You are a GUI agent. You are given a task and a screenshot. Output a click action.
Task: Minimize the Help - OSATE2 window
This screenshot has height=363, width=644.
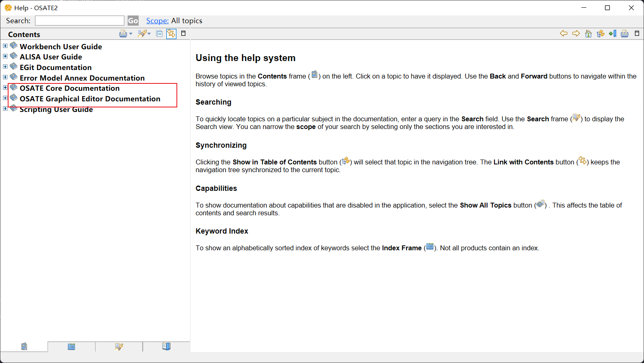[x=584, y=8]
